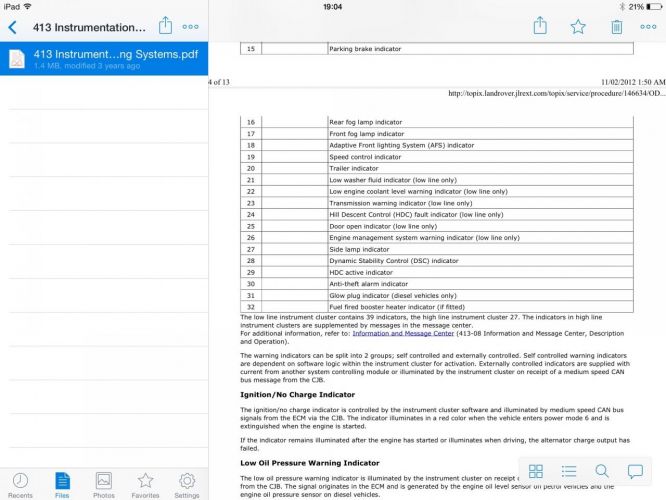
Task: Switch to Favorites tab
Action: tap(145, 485)
